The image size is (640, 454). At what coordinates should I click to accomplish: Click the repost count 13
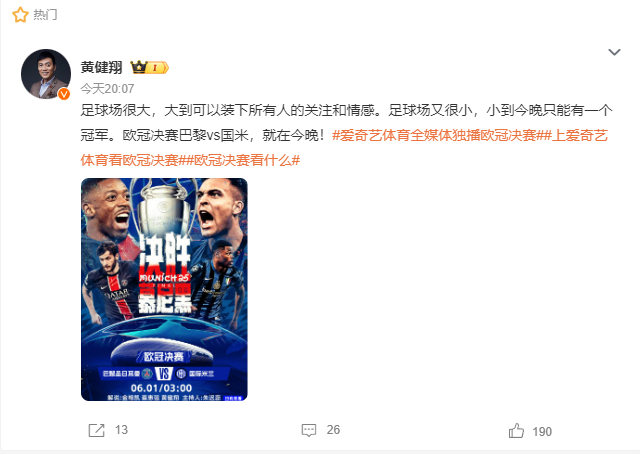click(x=121, y=430)
